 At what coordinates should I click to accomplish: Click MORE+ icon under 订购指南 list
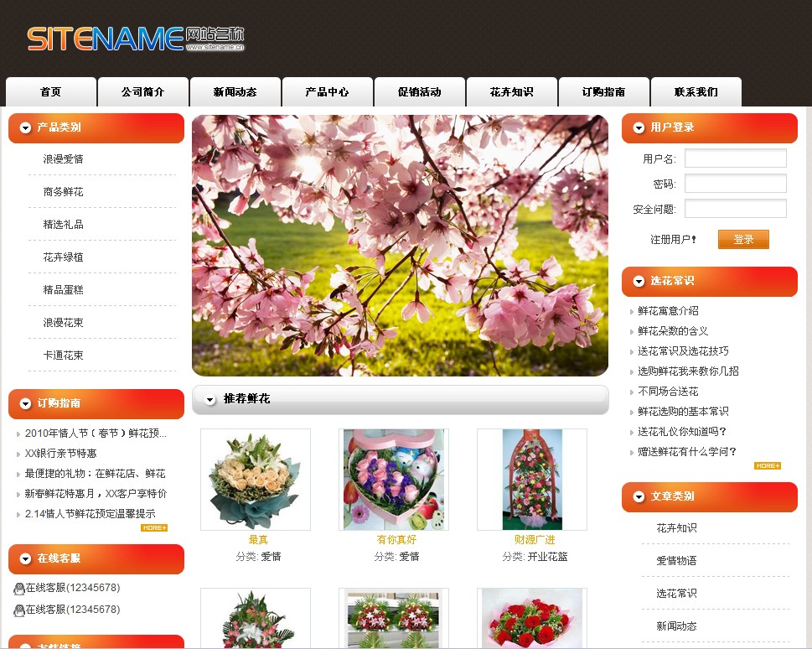[154, 528]
